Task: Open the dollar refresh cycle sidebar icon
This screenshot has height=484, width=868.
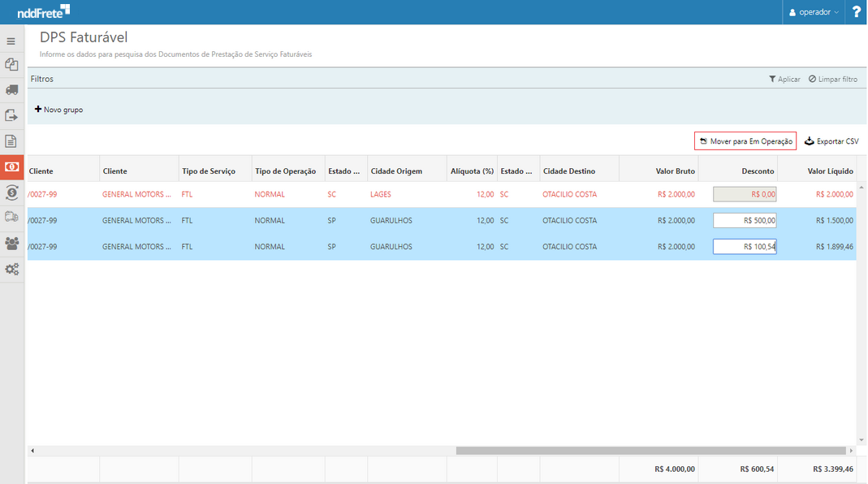Action: pos(11,192)
